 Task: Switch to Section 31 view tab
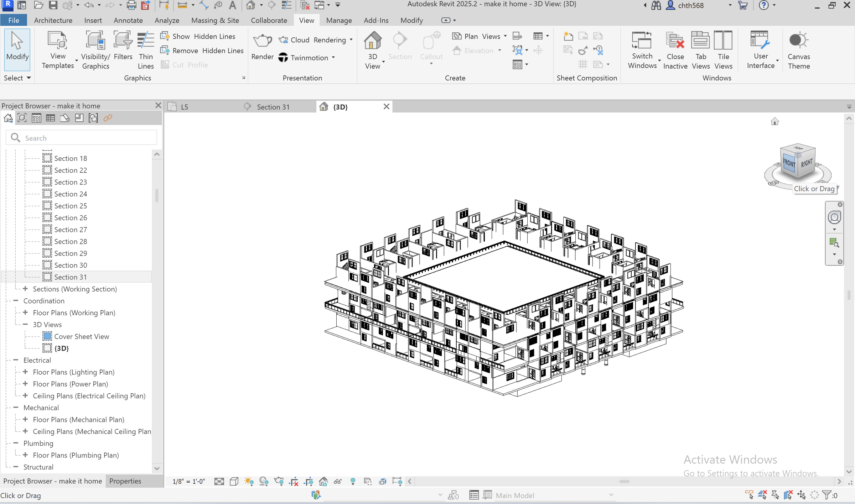click(x=273, y=107)
